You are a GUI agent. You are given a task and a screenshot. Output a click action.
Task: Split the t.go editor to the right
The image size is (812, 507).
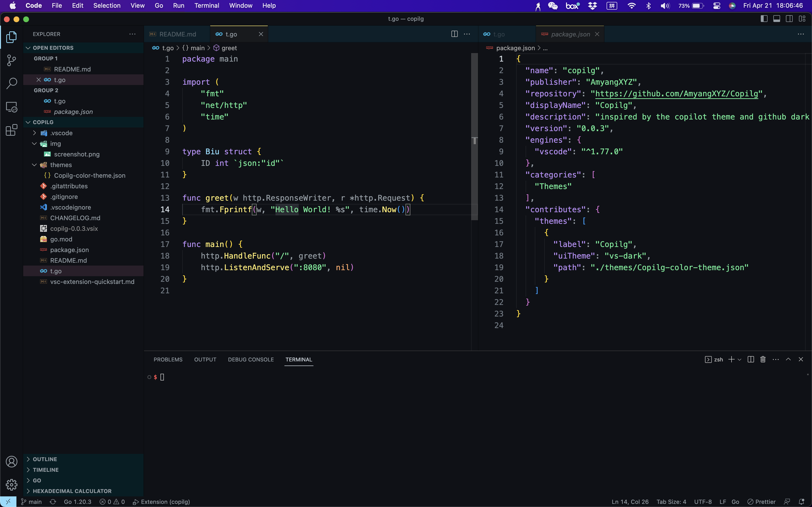point(454,34)
